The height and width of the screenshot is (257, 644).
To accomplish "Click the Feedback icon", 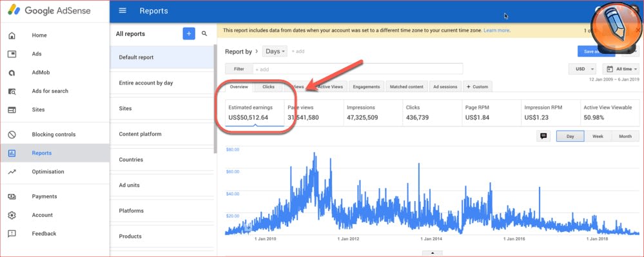I will pyautogui.click(x=12, y=234).
